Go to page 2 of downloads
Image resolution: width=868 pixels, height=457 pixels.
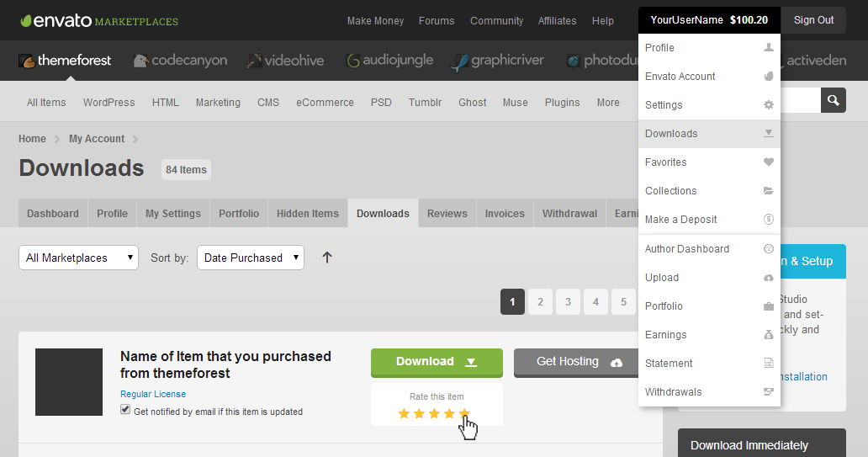540,302
